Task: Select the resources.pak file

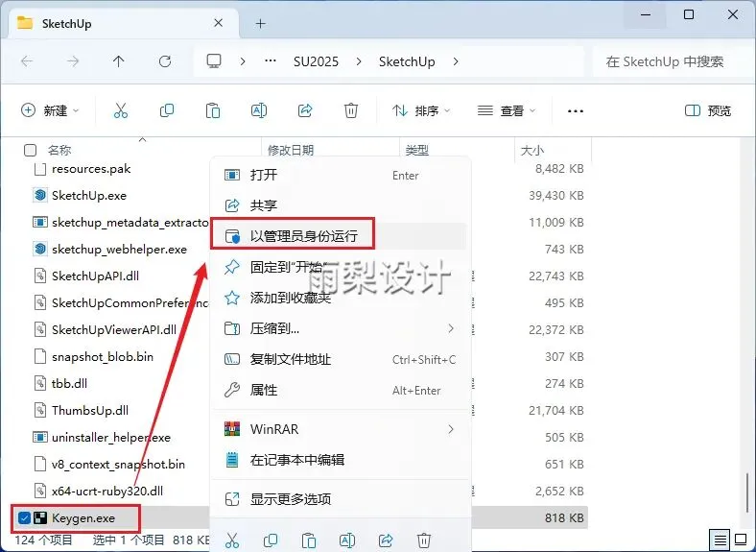Action: (91, 168)
